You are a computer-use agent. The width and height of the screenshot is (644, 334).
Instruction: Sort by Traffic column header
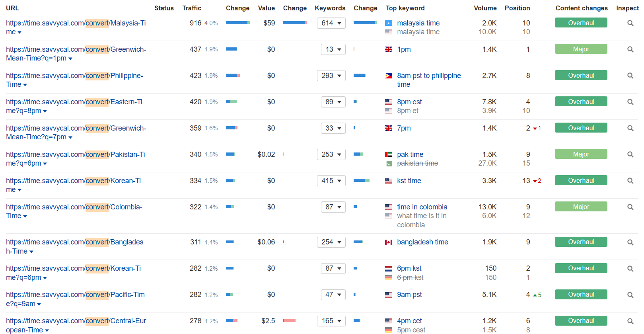(191, 8)
